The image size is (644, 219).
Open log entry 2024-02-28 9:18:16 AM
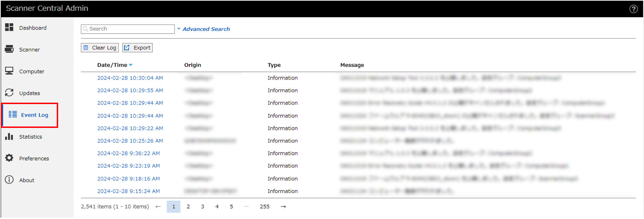(129, 179)
